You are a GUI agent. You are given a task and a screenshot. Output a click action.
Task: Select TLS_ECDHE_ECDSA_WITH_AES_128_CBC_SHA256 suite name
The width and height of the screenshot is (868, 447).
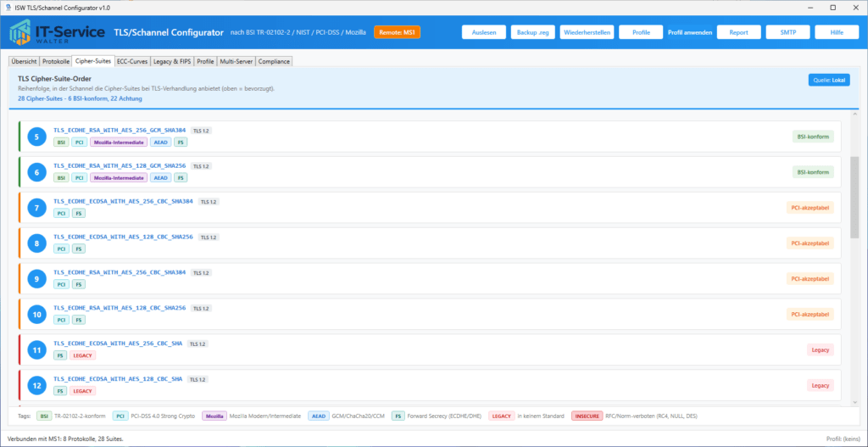pos(123,237)
